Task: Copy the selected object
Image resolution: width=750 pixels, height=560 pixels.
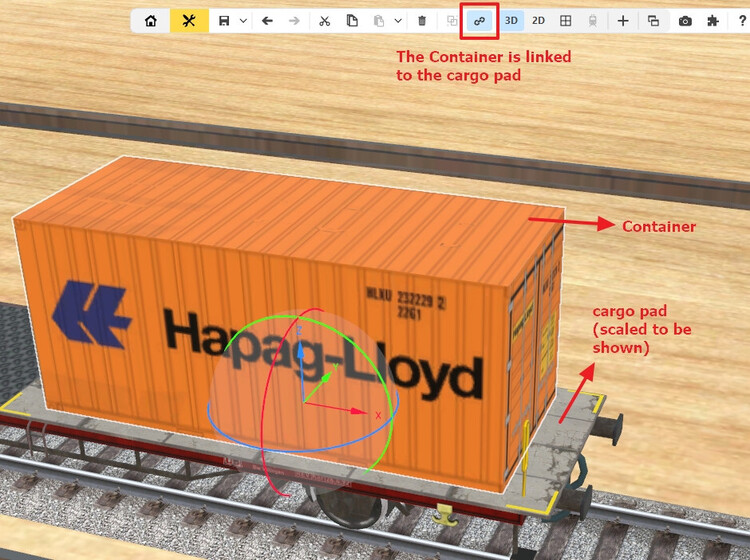Action: tap(352, 21)
